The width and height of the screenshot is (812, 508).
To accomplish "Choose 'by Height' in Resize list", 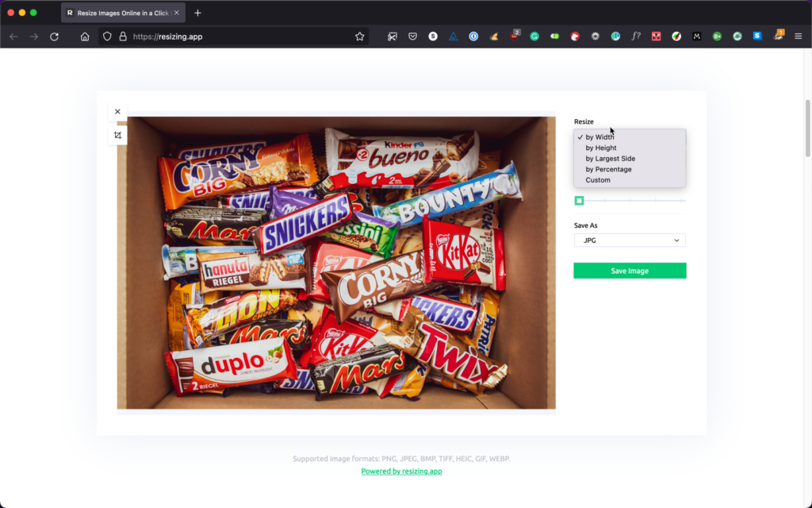I will point(601,148).
